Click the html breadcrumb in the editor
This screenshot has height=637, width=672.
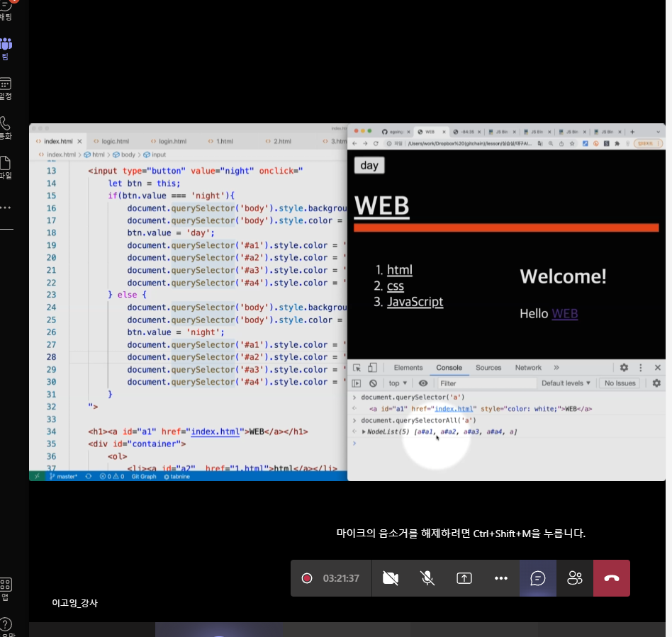point(94,154)
